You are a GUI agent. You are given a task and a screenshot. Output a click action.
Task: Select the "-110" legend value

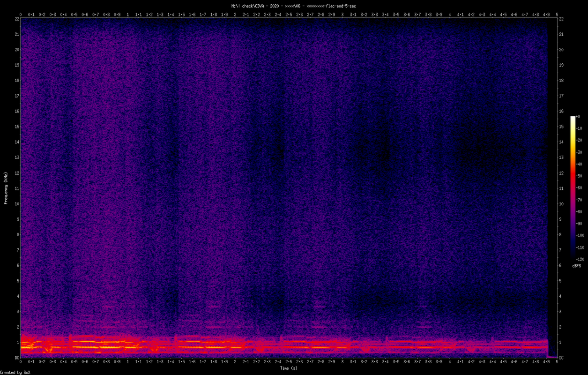point(581,247)
